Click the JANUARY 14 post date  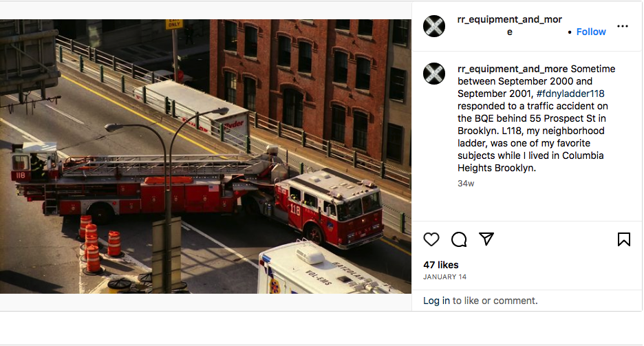[x=444, y=277]
